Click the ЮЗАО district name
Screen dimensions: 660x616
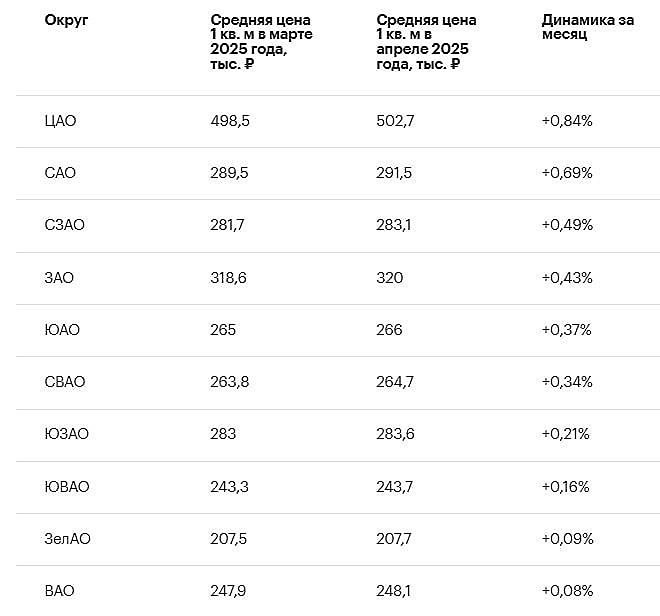tap(67, 434)
